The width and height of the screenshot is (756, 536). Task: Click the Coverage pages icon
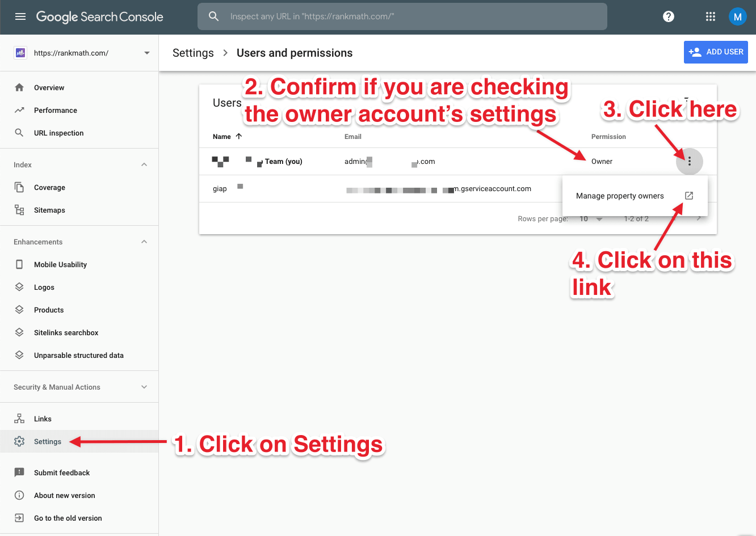[19, 187]
